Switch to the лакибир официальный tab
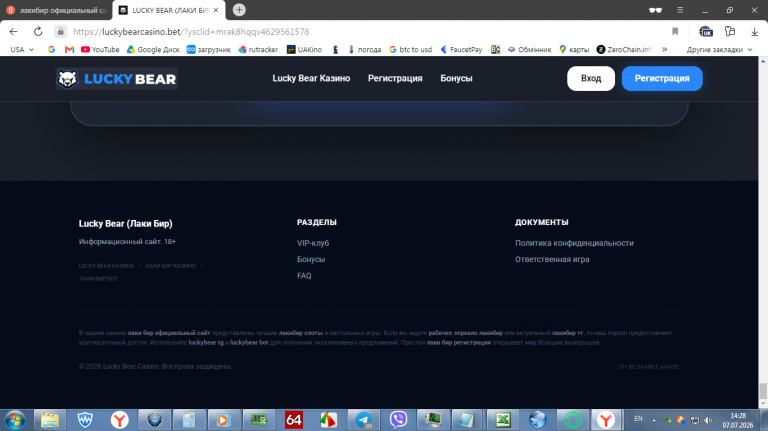This screenshot has height=431, width=768. click(56, 10)
